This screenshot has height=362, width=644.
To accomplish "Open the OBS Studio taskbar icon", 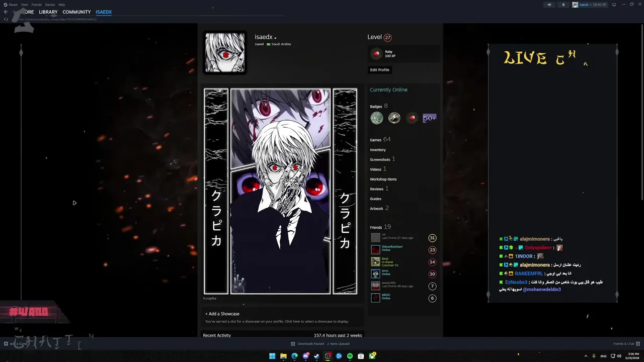I will [x=328, y=356].
